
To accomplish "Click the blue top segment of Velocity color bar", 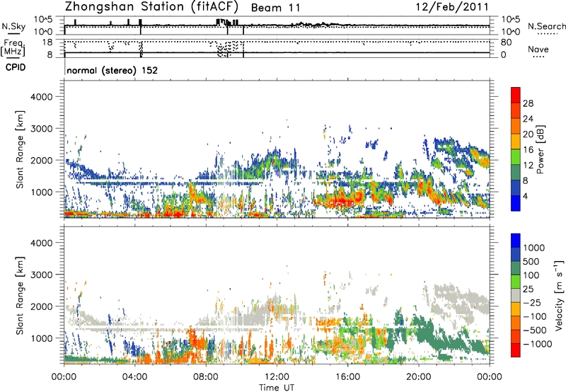I will coord(516,241).
